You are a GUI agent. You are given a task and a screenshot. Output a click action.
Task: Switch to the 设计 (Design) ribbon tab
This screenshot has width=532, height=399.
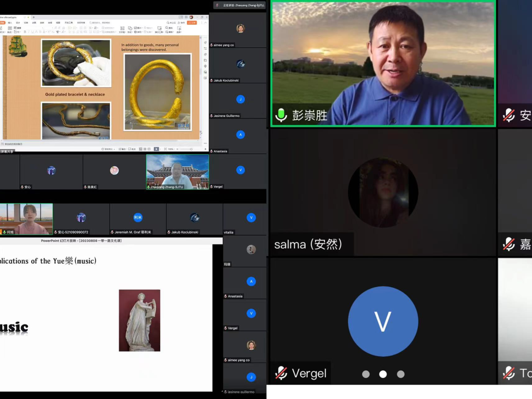click(18, 22)
